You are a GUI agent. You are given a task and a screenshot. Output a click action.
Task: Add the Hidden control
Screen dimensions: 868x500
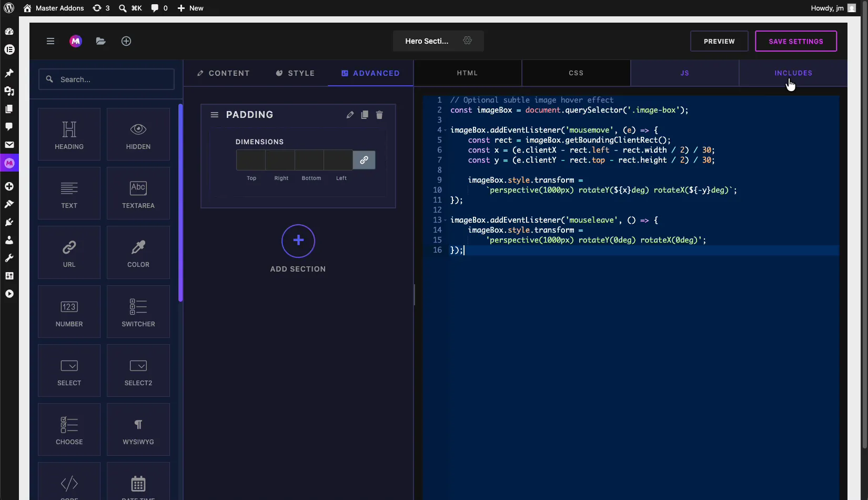tap(138, 134)
